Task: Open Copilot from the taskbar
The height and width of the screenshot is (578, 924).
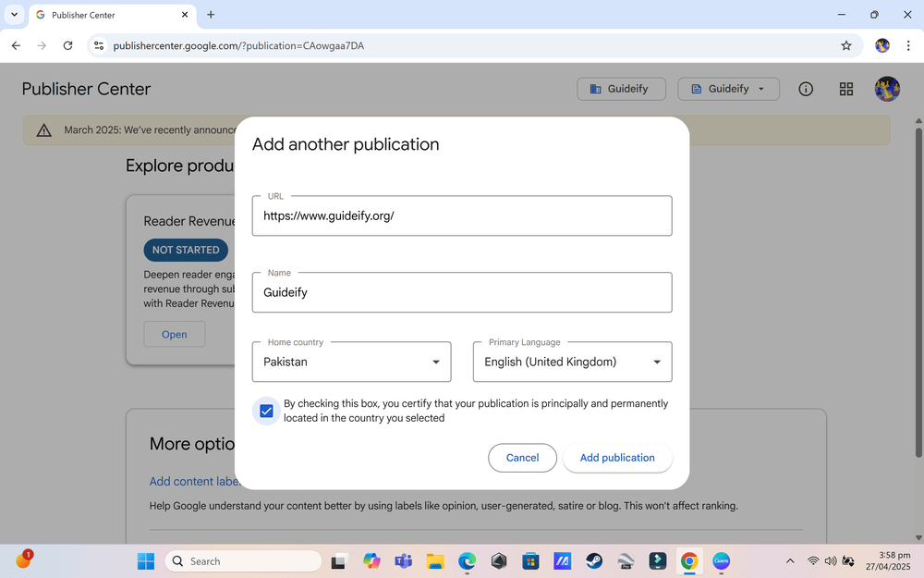Action: (x=371, y=561)
